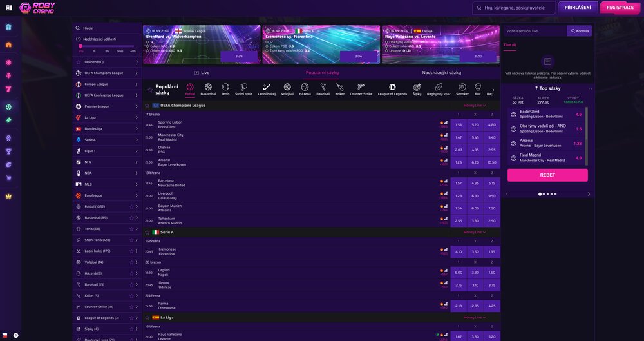
Task: Select the Šipky darts icon
Action: click(x=417, y=86)
